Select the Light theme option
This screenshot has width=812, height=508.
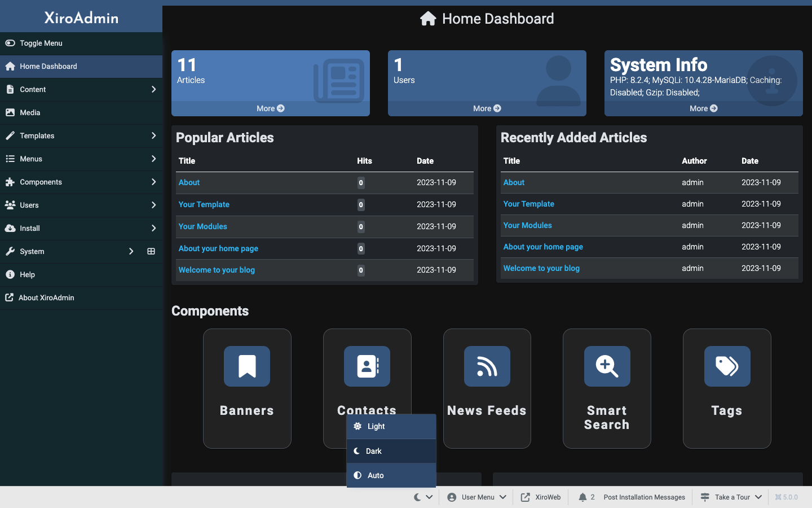[391, 426]
